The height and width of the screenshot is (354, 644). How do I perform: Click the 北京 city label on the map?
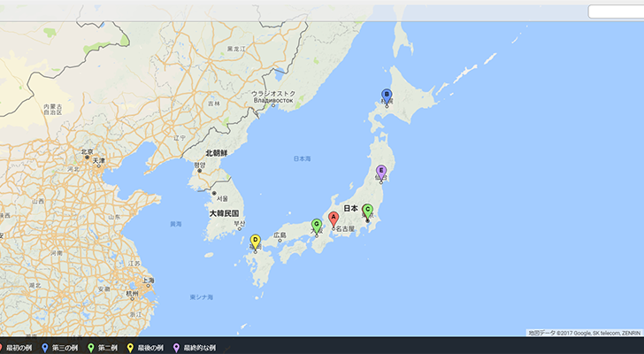click(87, 151)
